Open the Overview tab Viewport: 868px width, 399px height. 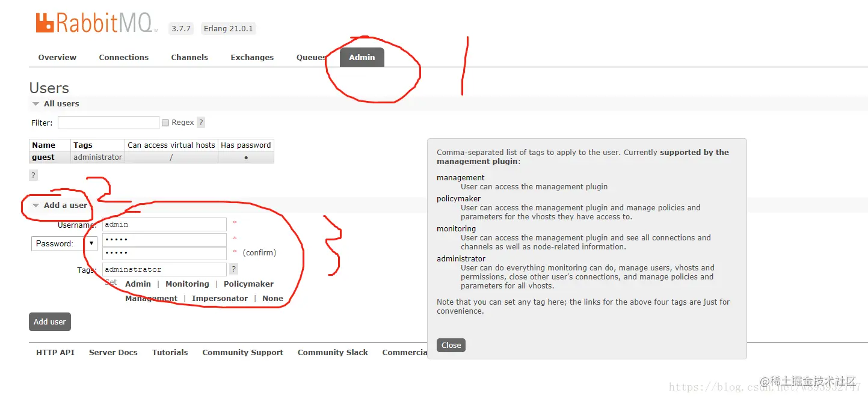point(57,58)
